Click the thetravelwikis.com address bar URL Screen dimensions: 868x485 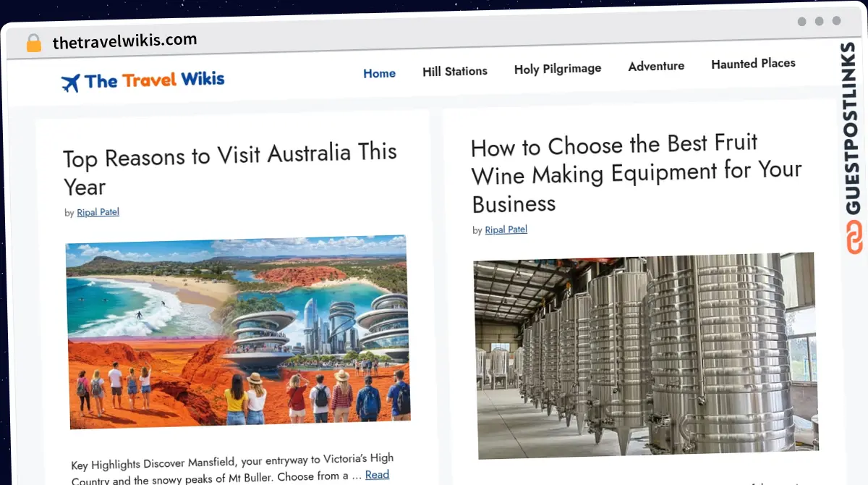click(x=124, y=41)
